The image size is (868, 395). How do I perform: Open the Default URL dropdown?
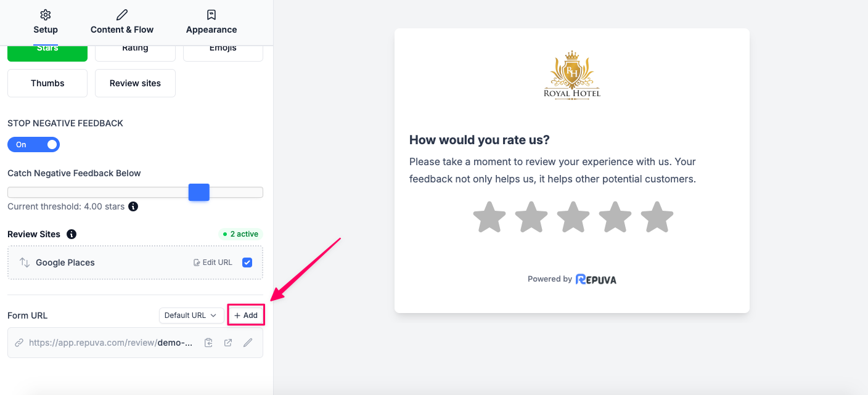coord(192,316)
